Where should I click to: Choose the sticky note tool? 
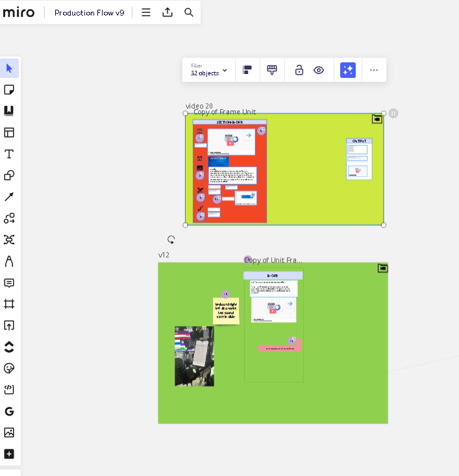pos(9,90)
